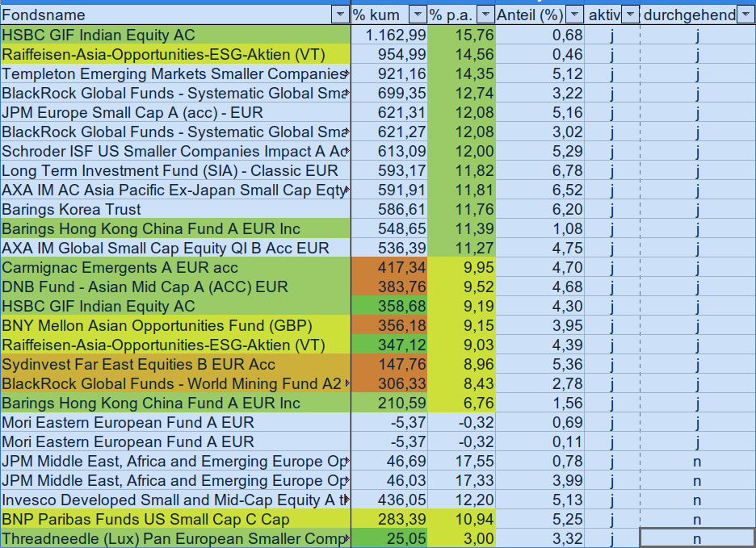The image size is (756, 548).
Task: Select cell Templeton Emerging Markets Smaller Companies
Action: click(x=175, y=73)
